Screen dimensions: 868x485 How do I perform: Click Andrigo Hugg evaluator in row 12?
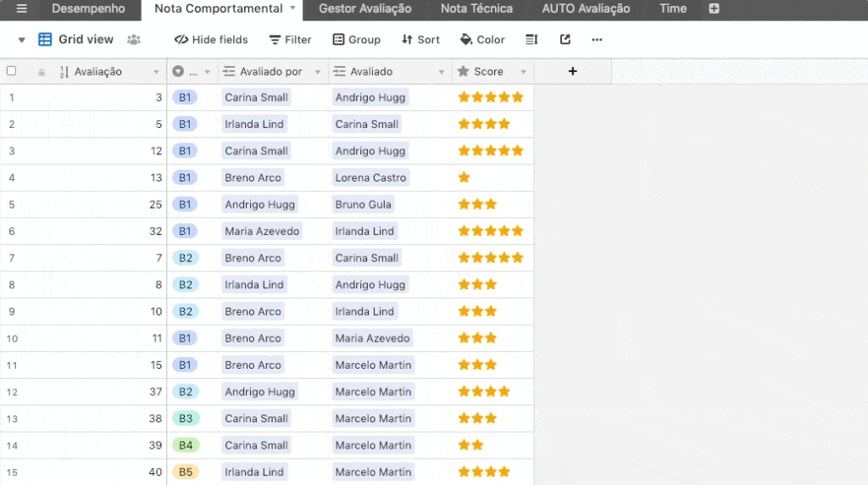tap(259, 392)
